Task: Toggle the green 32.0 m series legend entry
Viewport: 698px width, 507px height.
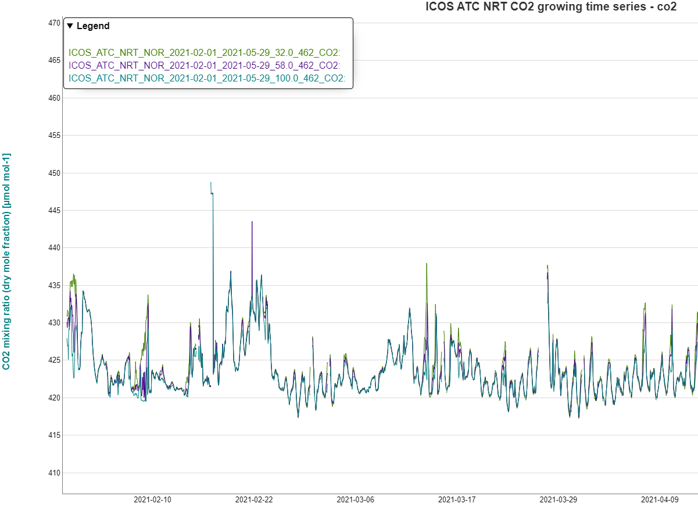Action: pos(204,51)
